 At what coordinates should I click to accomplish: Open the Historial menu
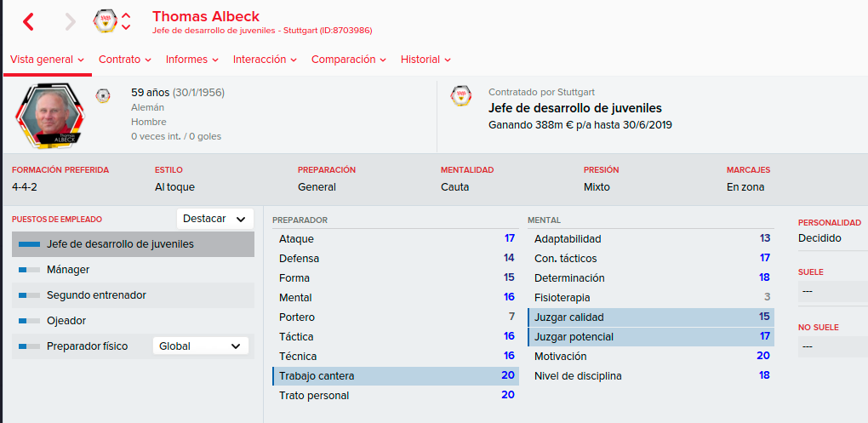pos(425,60)
